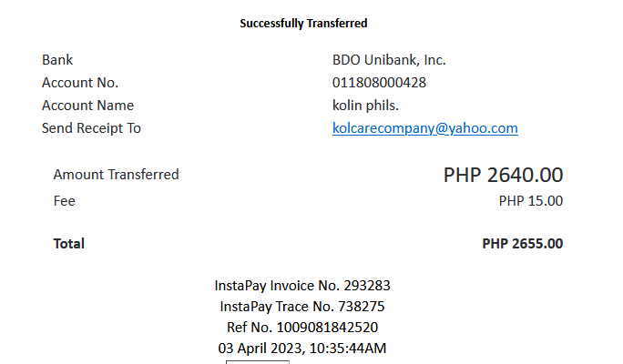623x364 pixels.
Task: Click the partial box below the timestamp
Action: tap(258, 361)
